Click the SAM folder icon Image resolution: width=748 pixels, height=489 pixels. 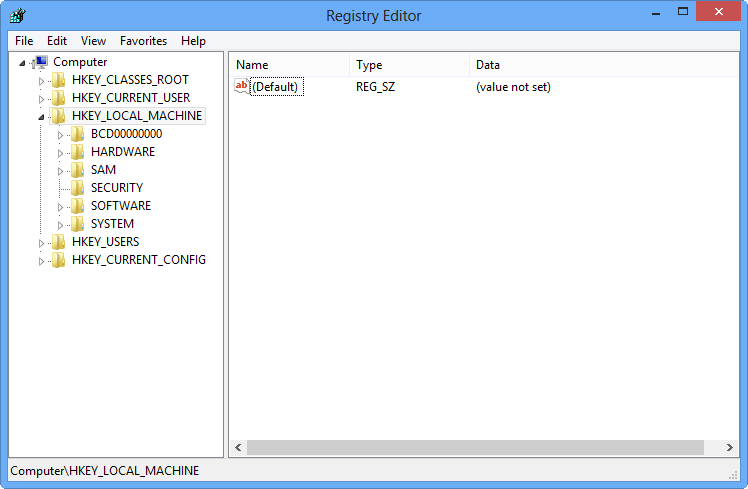pyautogui.click(x=77, y=170)
